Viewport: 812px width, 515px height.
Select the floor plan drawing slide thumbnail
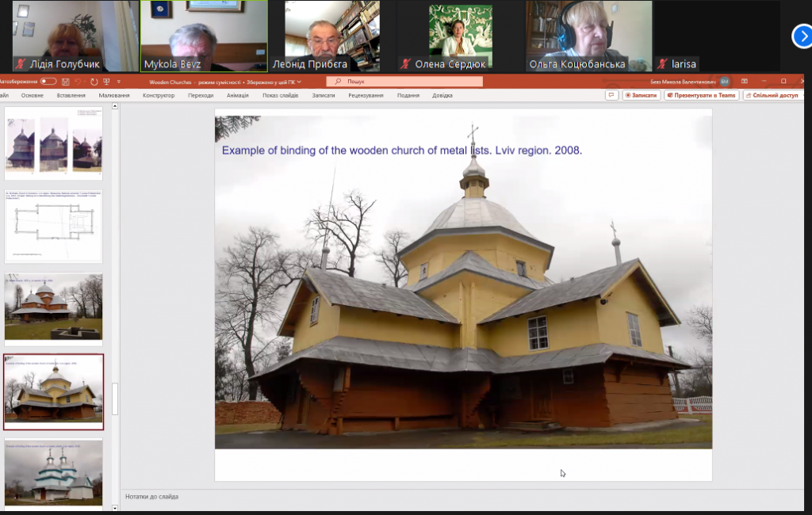point(54,226)
